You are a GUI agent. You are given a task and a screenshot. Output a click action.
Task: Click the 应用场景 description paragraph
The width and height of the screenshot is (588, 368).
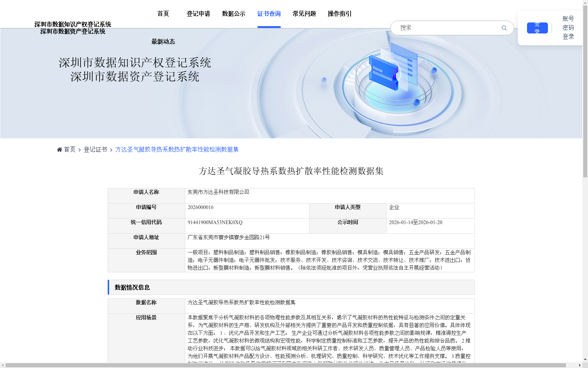coord(329,339)
